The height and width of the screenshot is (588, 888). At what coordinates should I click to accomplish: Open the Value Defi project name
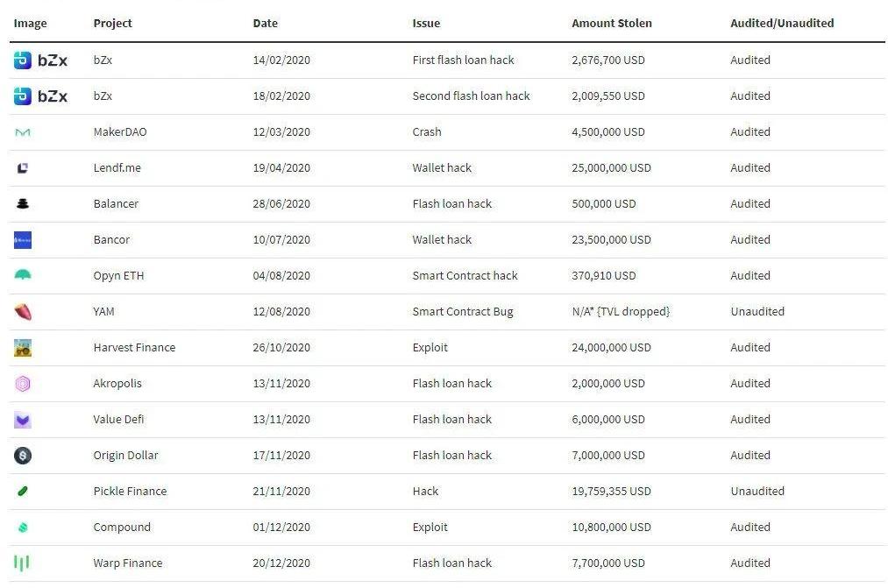pyautogui.click(x=118, y=420)
